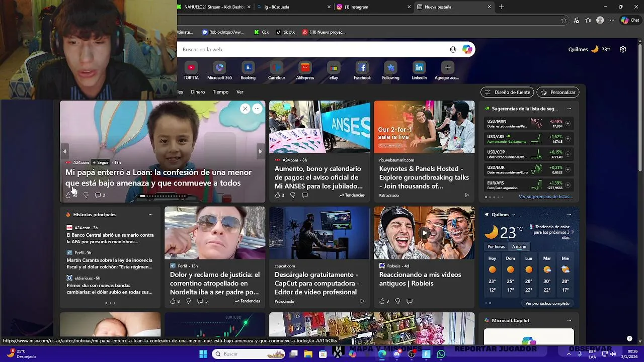
Task: Switch to NAHUELO21 Stream Kick tab
Action: [213, 7]
